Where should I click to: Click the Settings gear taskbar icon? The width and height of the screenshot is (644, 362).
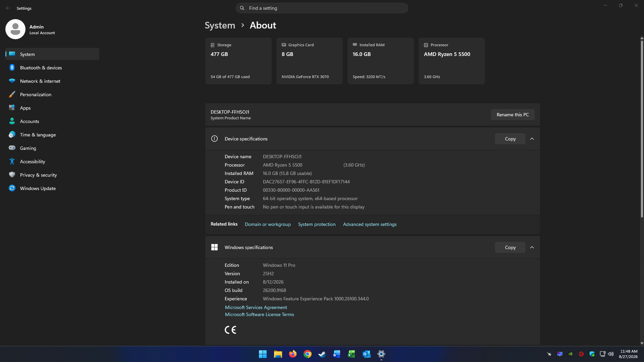pyautogui.click(x=381, y=354)
